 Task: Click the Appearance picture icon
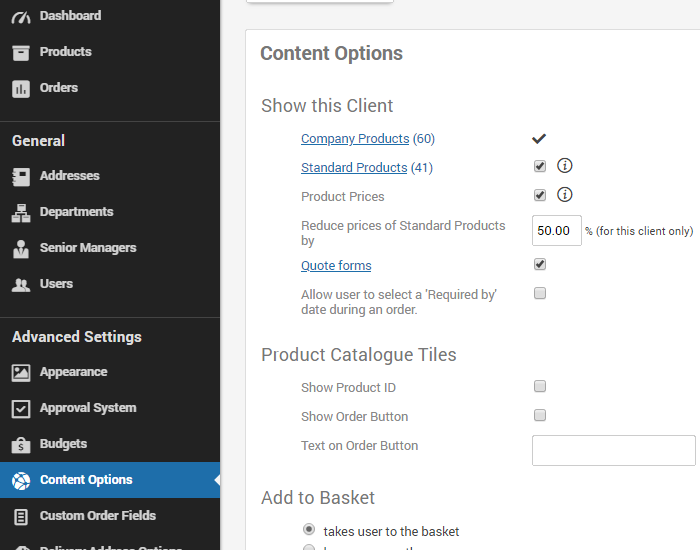pyautogui.click(x=21, y=372)
